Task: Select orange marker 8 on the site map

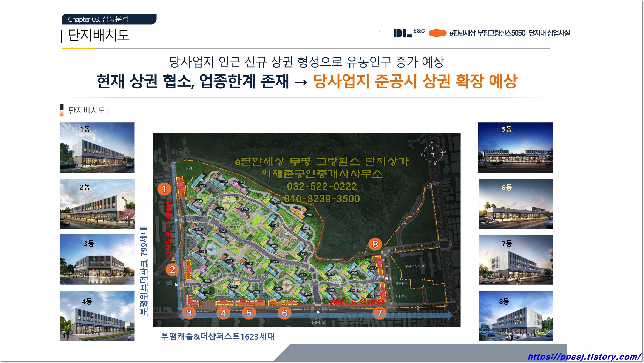Action: (x=375, y=244)
